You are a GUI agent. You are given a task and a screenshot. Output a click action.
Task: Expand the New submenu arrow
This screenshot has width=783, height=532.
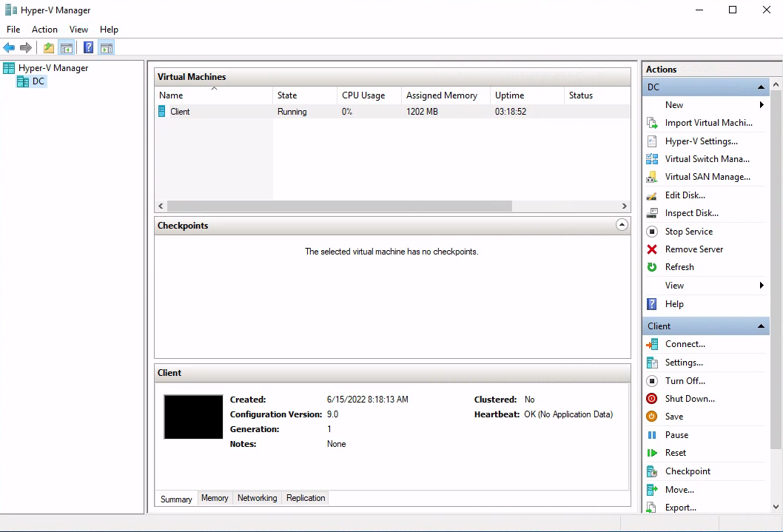pyautogui.click(x=762, y=105)
